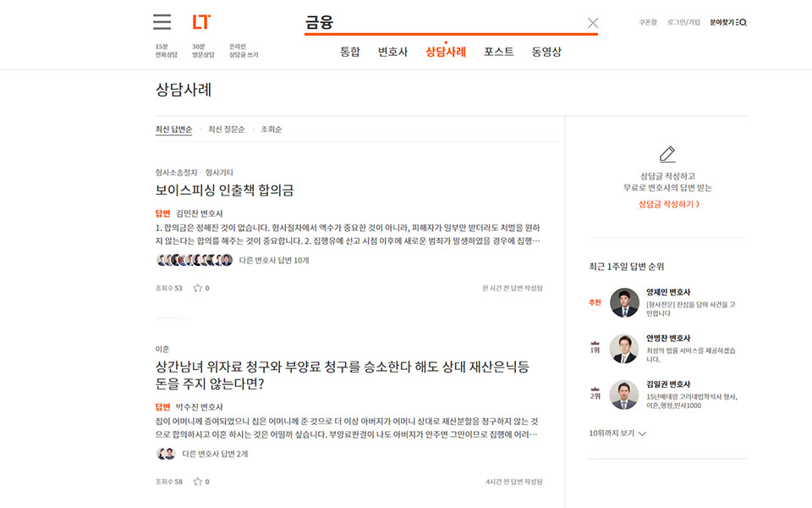Sort by 최신 답변순

[173, 130]
